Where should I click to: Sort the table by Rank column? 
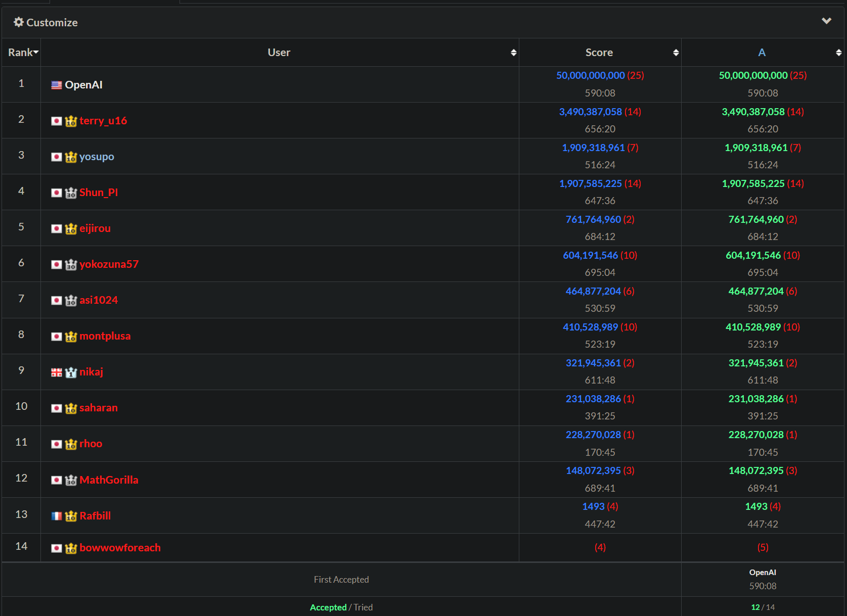(23, 53)
